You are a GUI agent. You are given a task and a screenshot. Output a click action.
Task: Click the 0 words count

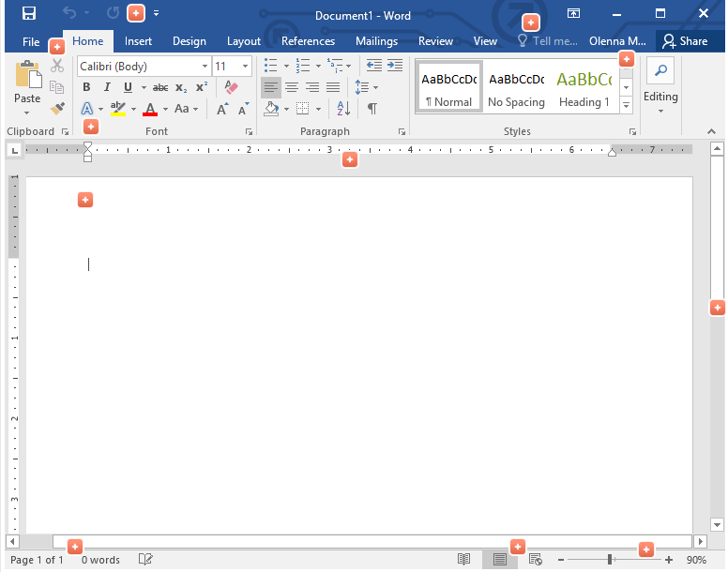click(x=100, y=560)
